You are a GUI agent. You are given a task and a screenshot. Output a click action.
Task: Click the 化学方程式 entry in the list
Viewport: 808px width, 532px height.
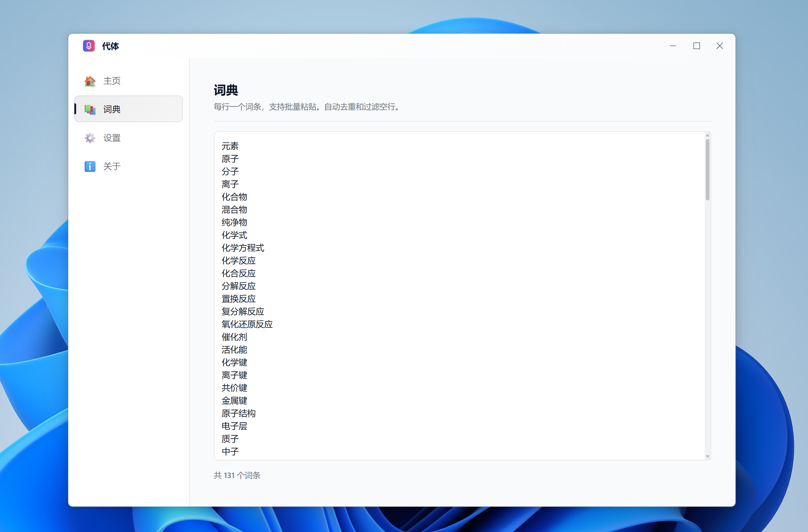(243, 248)
